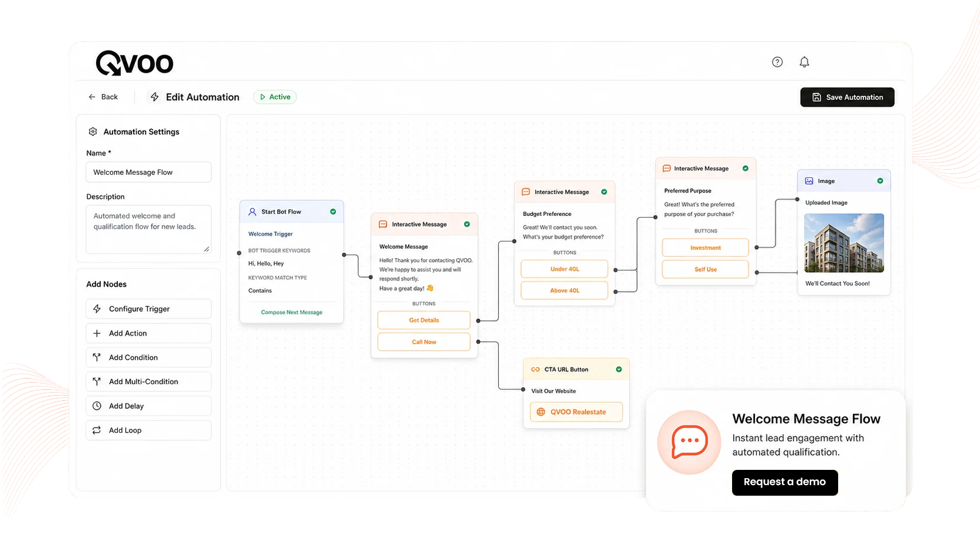Click the Investment button

tap(705, 248)
